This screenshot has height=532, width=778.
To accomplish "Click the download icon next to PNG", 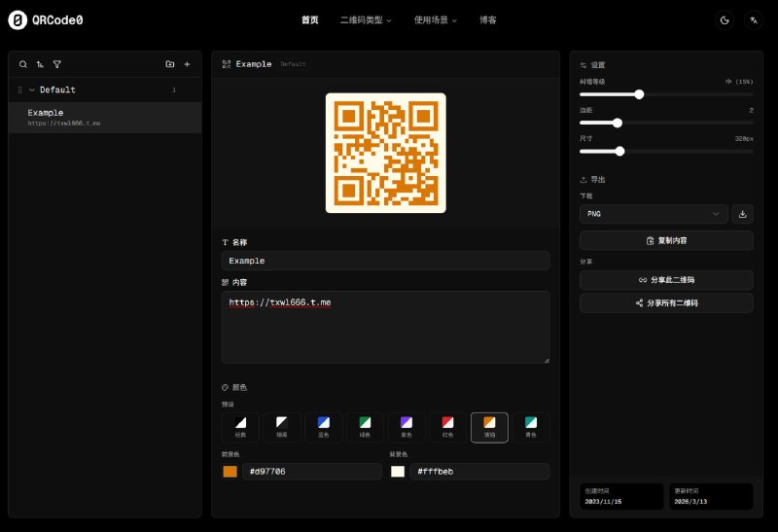I will pos(742,214).
